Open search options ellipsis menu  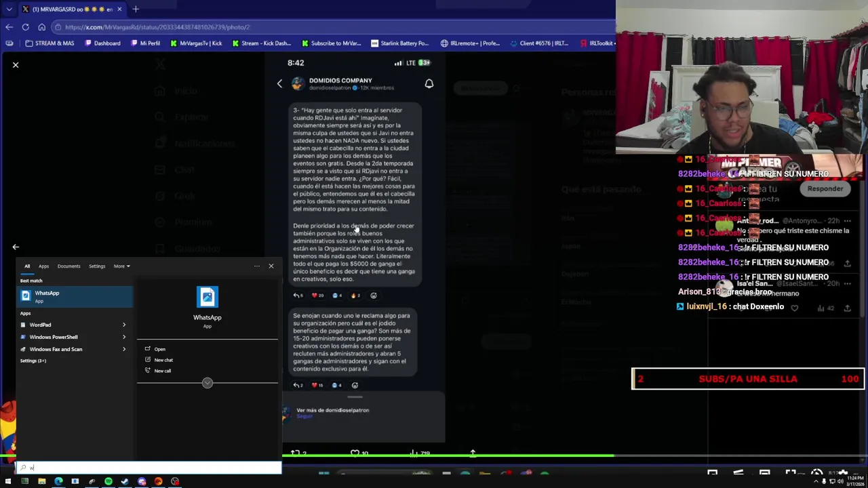pyautogui.click(x=257, y=266)
